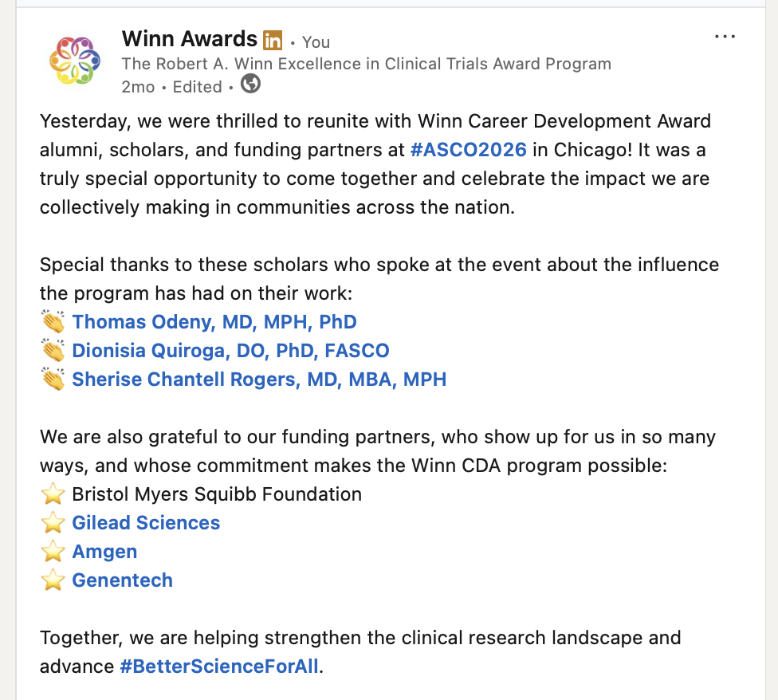Open Dionisia Quiroga's profile link

click(230, 350)
